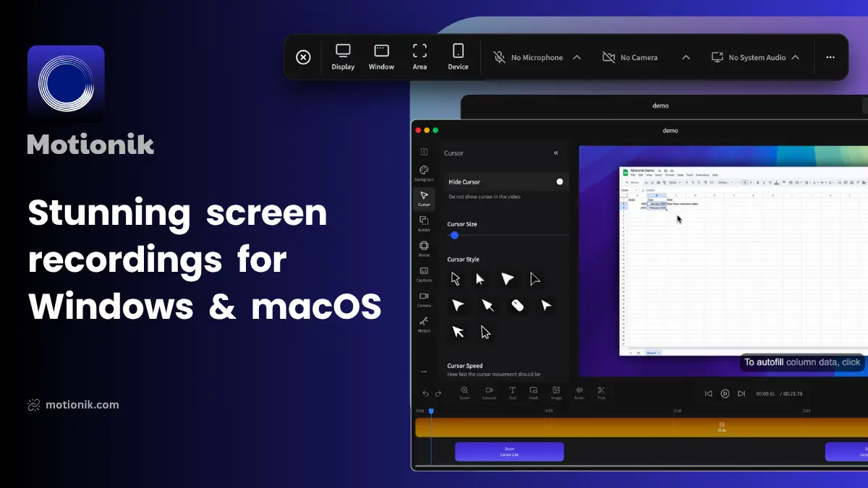Screen dimensions: 868x488
Task: Open the Background settings in the sidebar
Action: 424,173
